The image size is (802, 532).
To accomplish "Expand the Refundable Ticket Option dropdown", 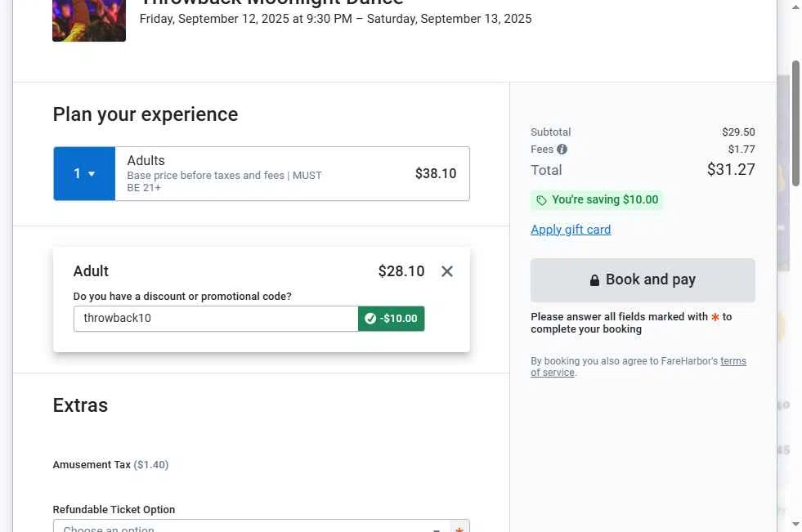I will click(x=252, y=526).
